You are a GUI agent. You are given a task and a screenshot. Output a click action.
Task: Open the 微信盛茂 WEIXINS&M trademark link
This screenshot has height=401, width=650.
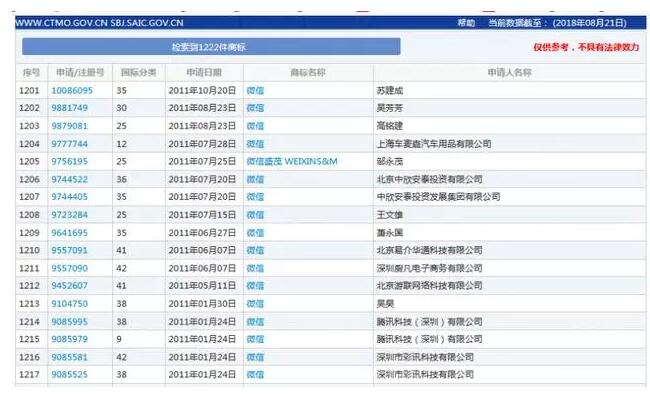[292, 161]
